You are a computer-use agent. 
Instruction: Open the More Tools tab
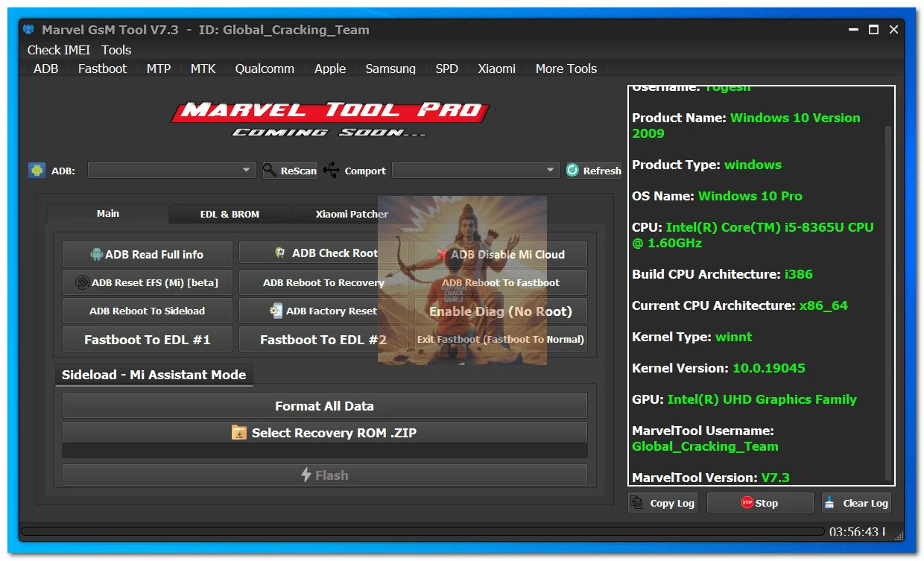566,69
